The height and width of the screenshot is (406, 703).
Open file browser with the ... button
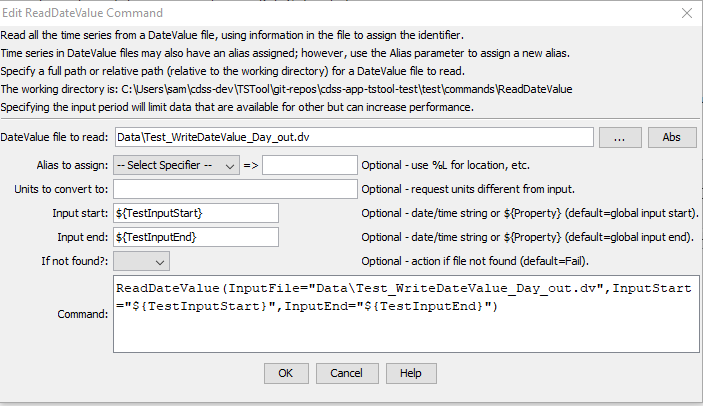620,137
